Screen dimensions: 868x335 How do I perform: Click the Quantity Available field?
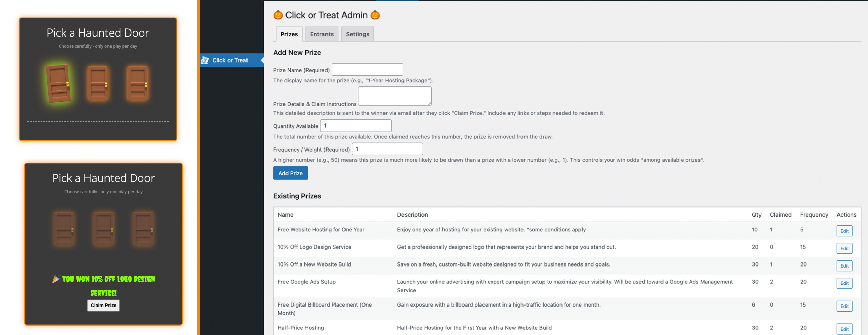[356, 126]
